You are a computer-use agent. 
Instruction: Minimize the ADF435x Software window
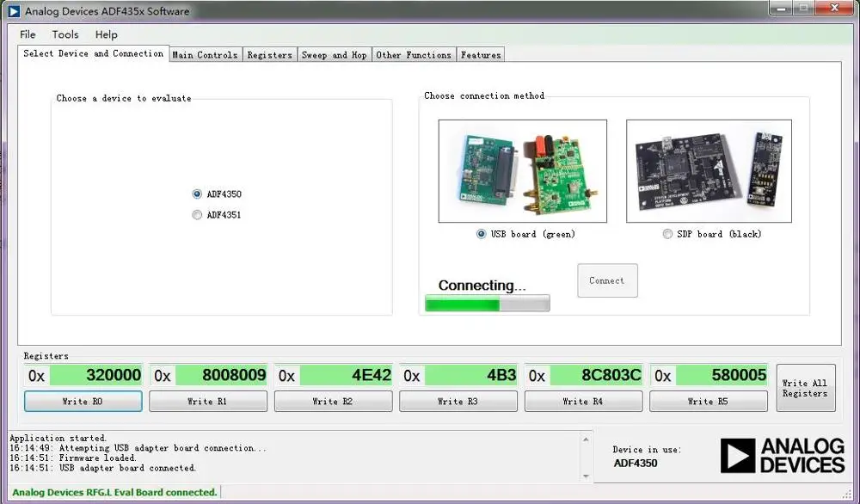coord(781,9)
